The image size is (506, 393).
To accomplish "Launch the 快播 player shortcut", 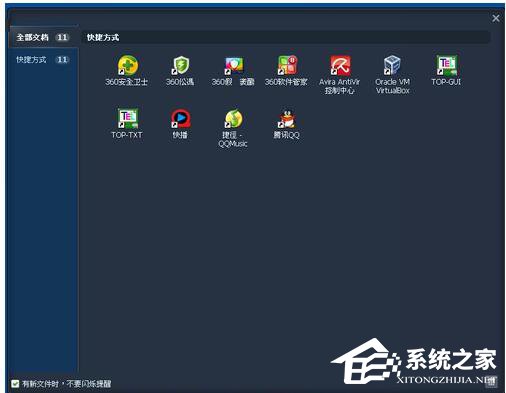I will click(180, 119).
